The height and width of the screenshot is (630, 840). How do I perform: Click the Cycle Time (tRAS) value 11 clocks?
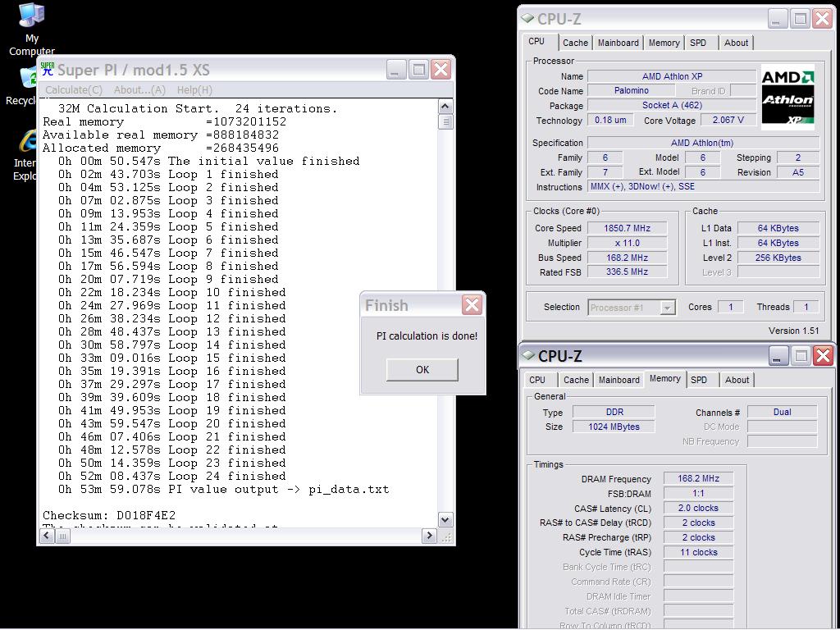click(x=699, y=552)
